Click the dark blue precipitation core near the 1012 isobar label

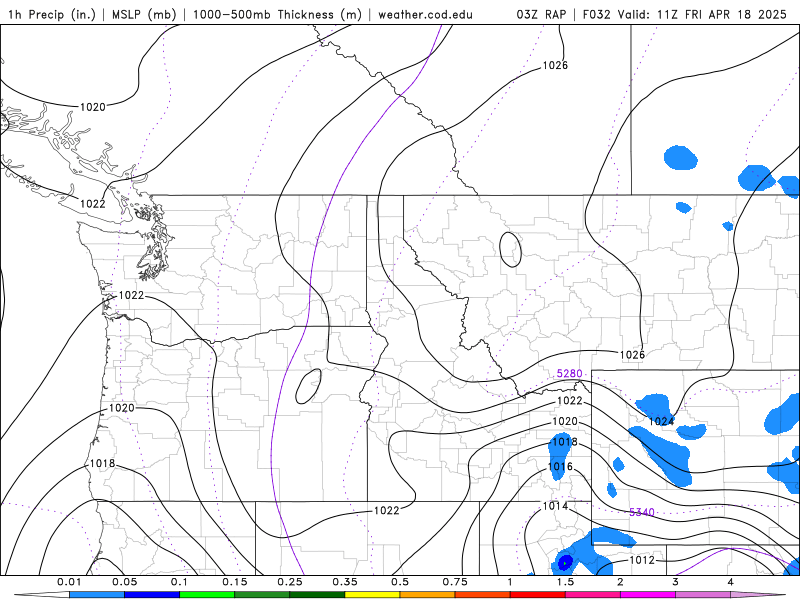click(x=565, y=563)
